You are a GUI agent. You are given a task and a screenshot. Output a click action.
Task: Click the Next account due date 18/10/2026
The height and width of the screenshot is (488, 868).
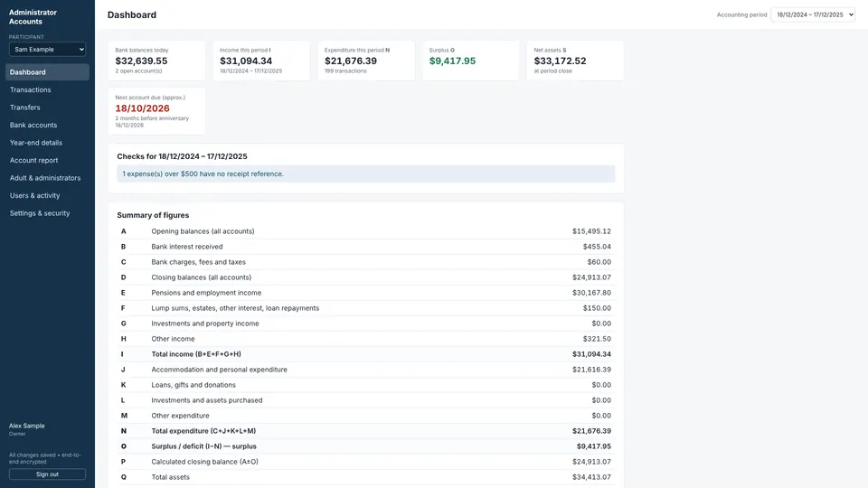142,108
